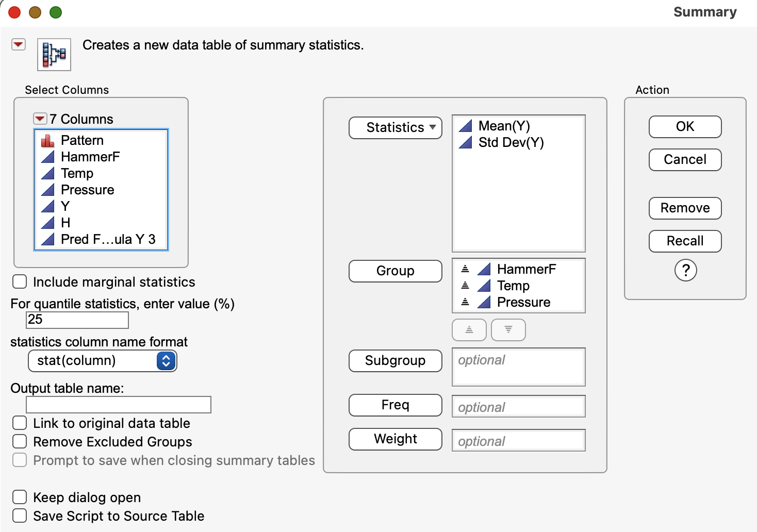Click the quantile value percent field

tap(77, 320)
